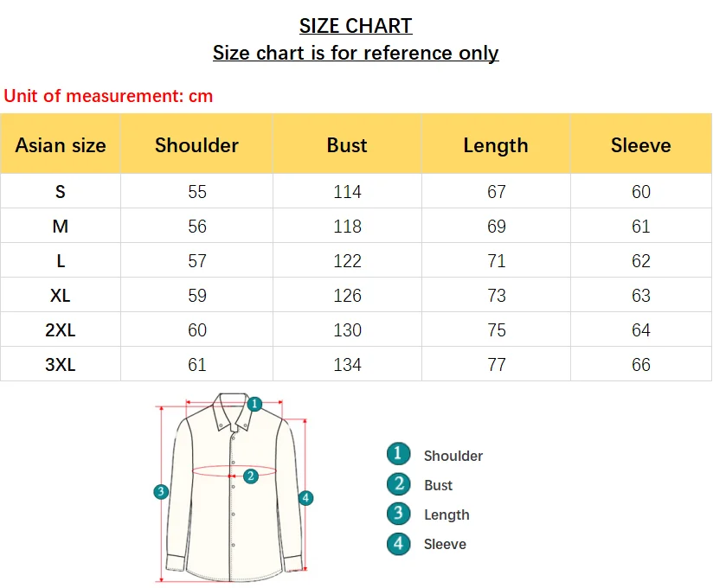Click the Bust column header
713x588 pixels.
coord(347,145)
